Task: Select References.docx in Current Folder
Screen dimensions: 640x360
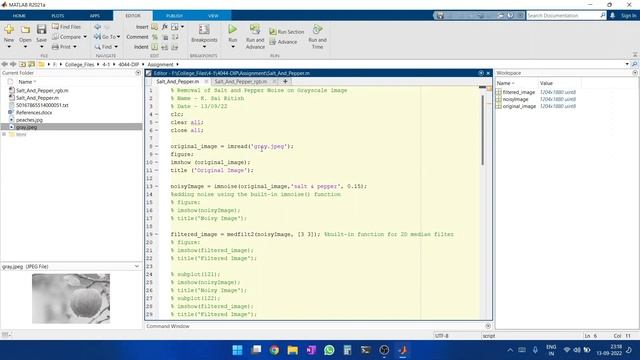Action: point(34,113)
